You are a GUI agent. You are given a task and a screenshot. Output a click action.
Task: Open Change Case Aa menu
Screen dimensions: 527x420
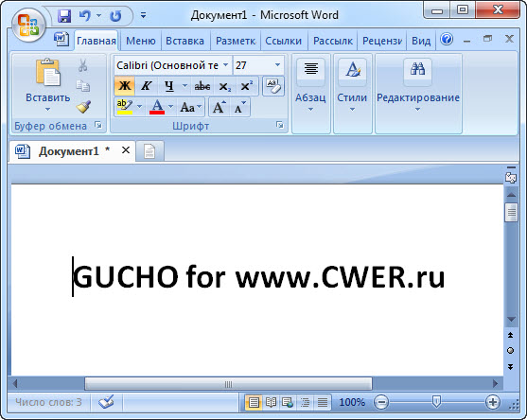pyautogui.click(x=190, y=107)
